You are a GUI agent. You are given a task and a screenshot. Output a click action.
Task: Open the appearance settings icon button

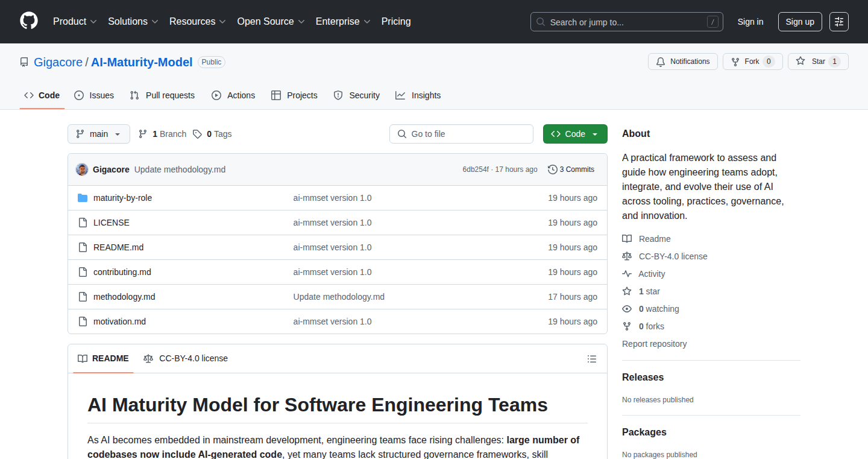pyautogui.click(x=839, y=22)
